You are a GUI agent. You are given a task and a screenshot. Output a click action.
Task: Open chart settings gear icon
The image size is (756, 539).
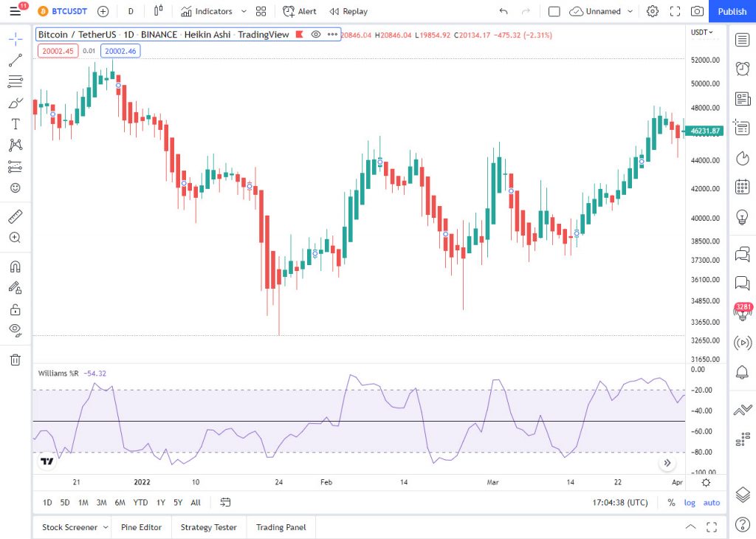[x=653, y=11]
